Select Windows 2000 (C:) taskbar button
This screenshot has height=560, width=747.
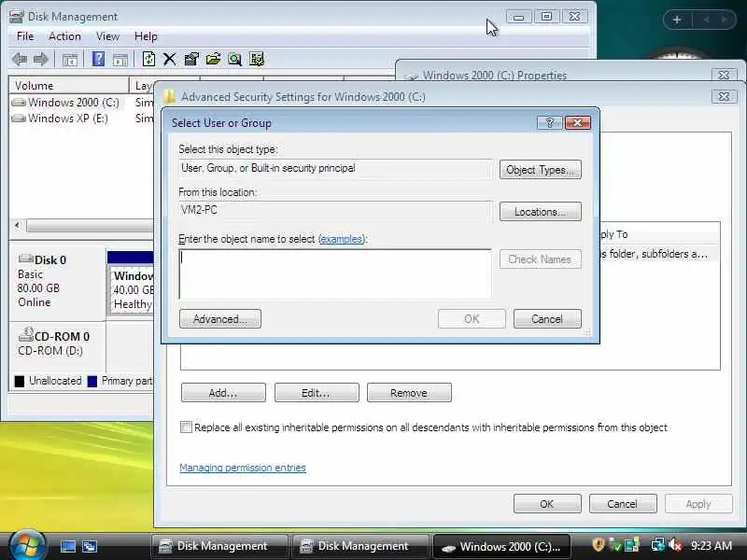(501, 547)
